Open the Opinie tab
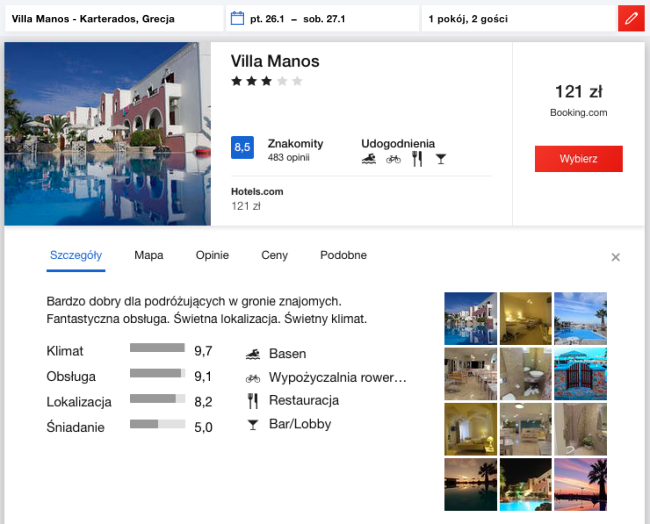650x524 pixels. point(212,255)
